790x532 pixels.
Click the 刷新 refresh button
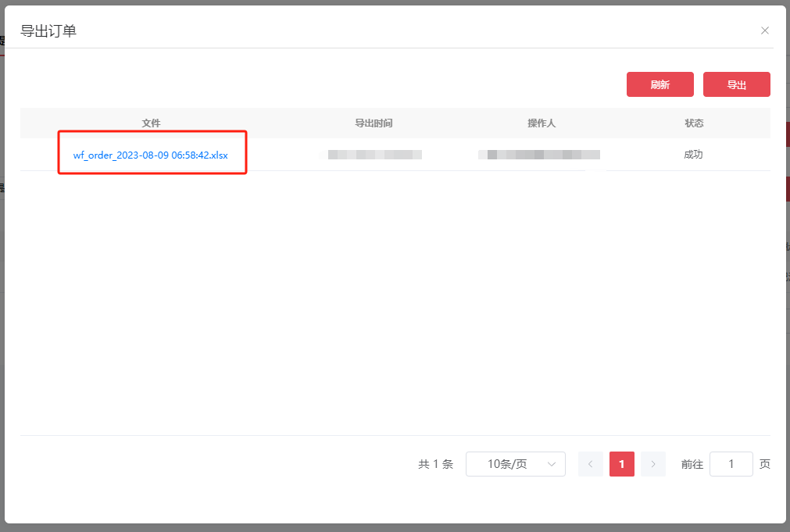click(x=660, y=84)
